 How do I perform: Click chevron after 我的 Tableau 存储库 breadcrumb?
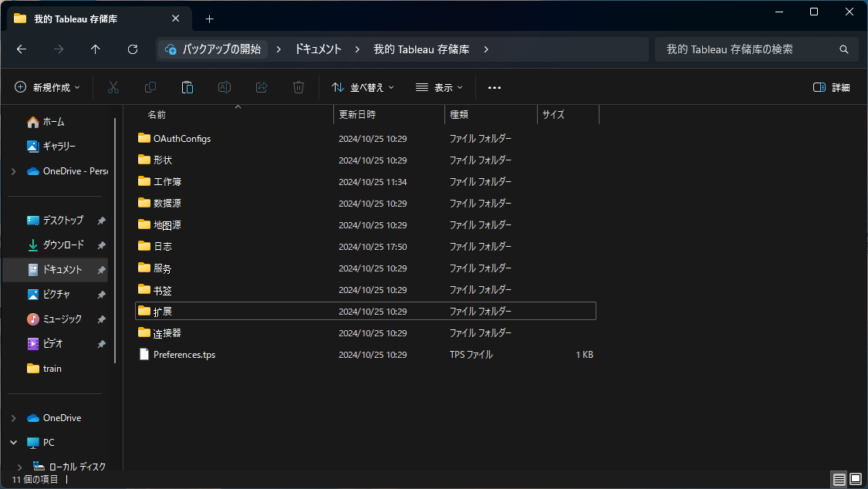pos(486,49)
